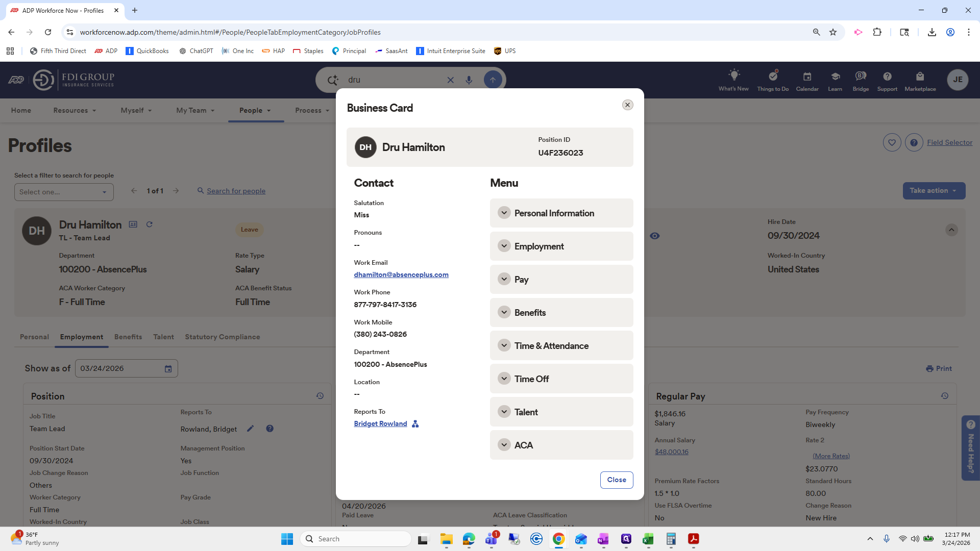Click the Close button on Business Card
The width and height of the screenshot is (980, 551).
click(617, 480)
